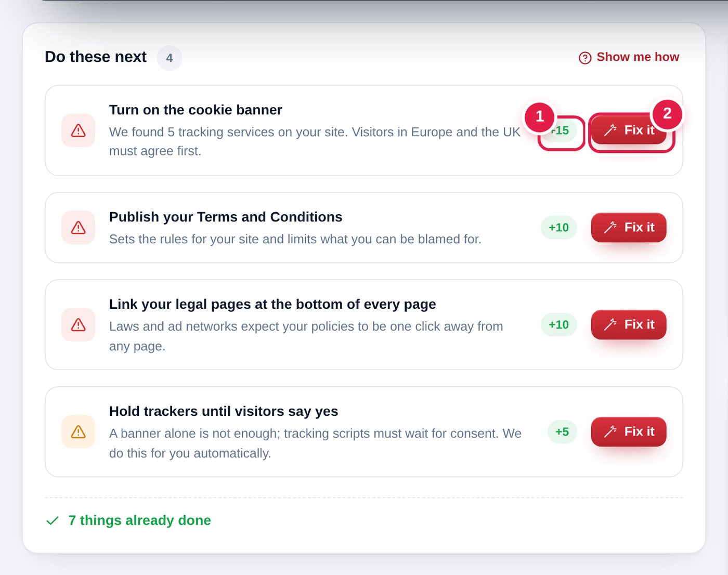
Task: Fix the Link your legal pages item
Action: click(629, 324)
